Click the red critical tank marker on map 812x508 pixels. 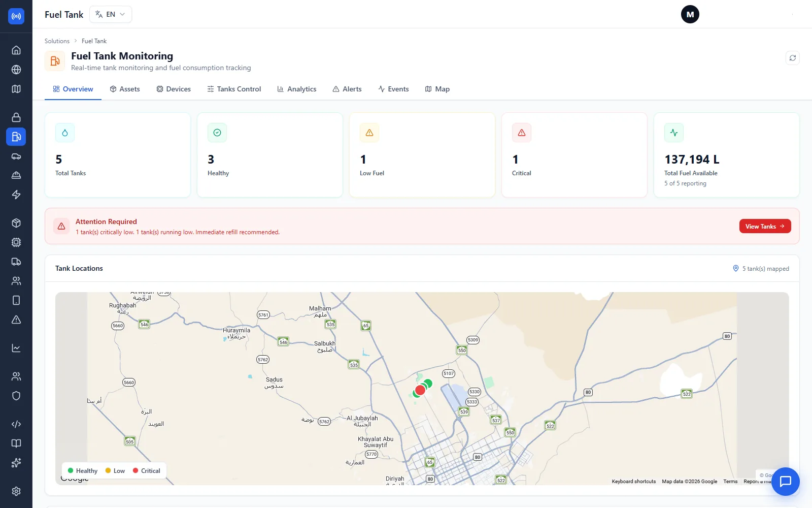420,390
